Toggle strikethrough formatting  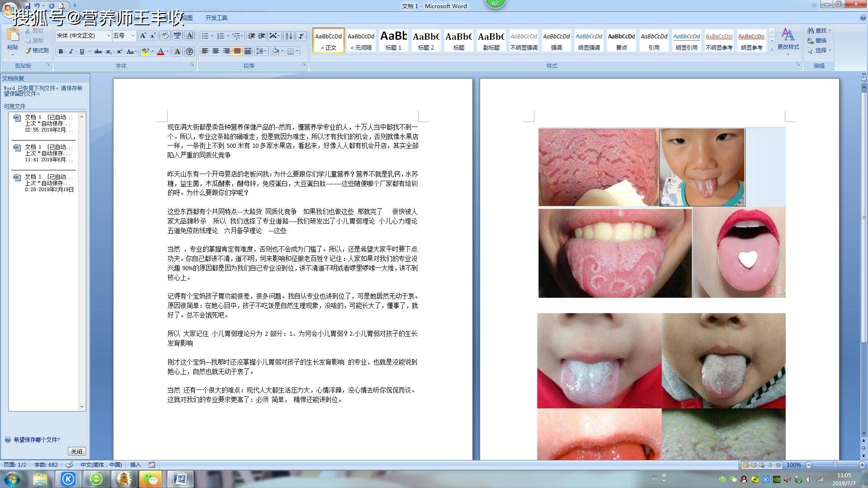98,52
